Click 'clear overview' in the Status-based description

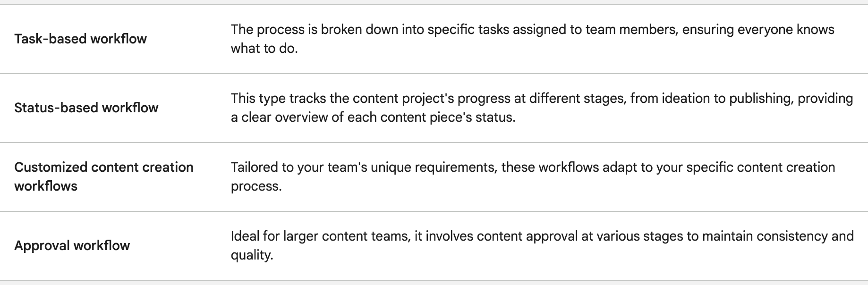284,117
